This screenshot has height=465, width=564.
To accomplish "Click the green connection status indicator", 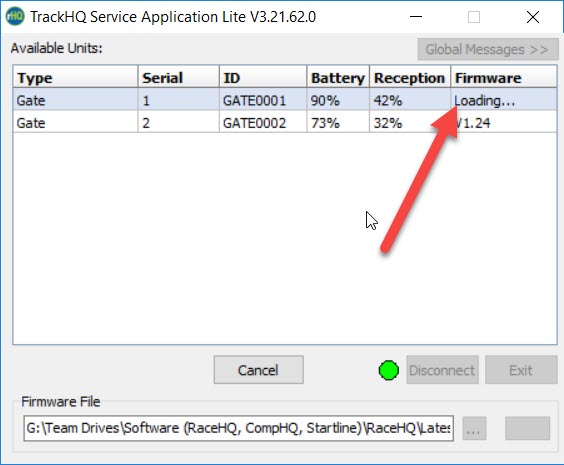I will (388, 370).
